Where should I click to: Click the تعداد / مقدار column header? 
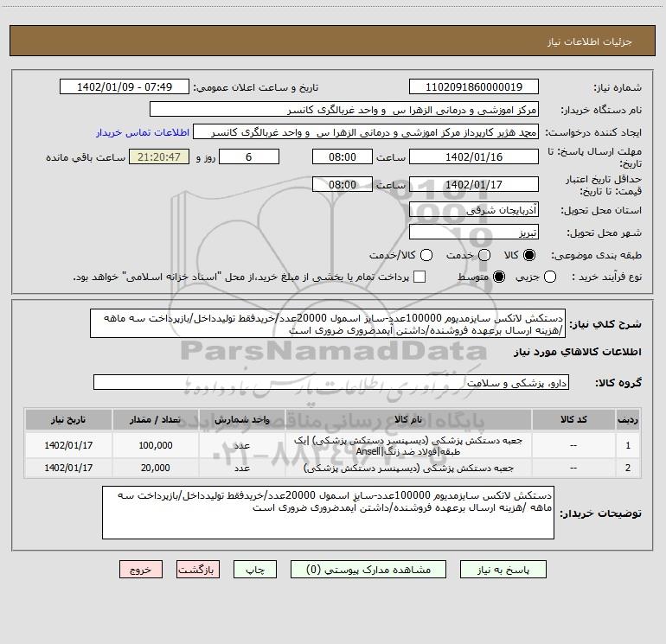(156, 420)
